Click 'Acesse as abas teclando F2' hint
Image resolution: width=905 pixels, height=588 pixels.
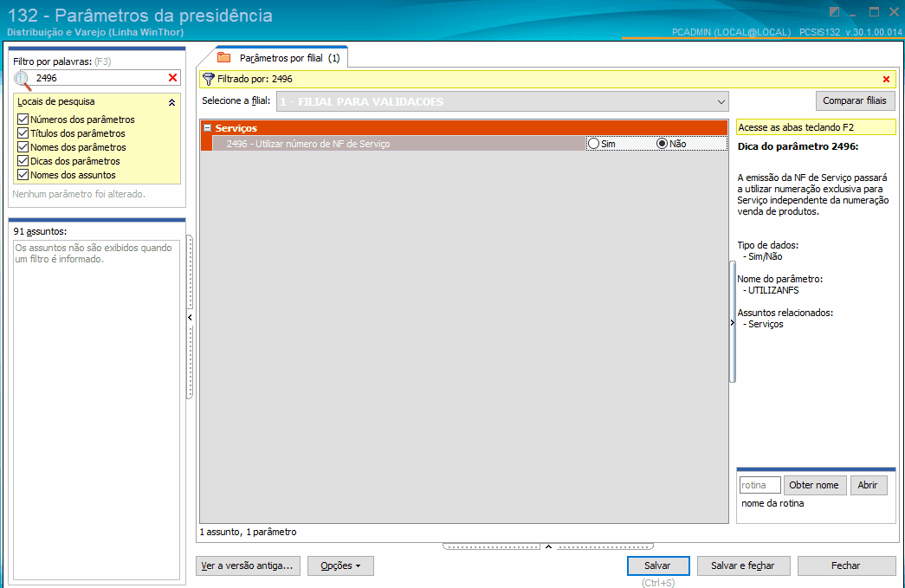click(796, 127)
